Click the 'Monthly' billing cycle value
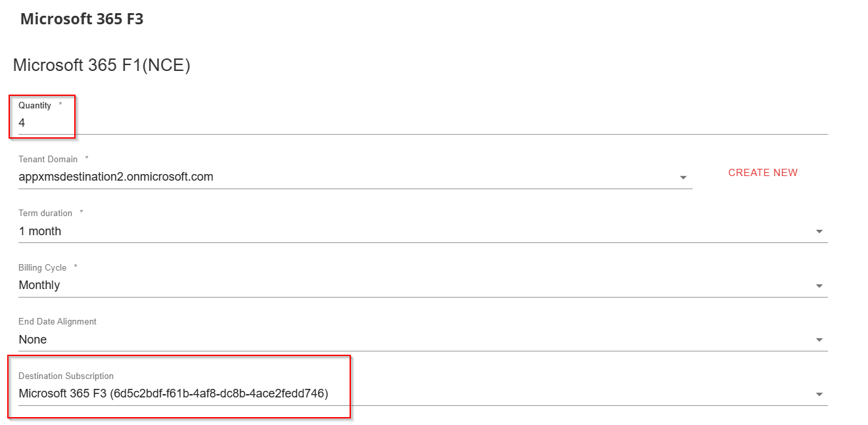Screen dimensions: 868x425 [39, 285]
